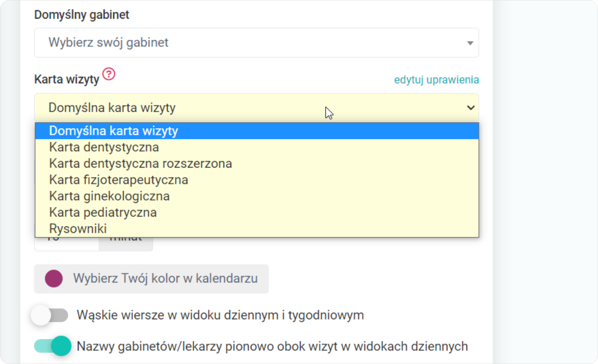This screenshot has height=364, width=598.
Task: Choose Rysowniki from the dropdown list
Action: click(x=257, y=228)
